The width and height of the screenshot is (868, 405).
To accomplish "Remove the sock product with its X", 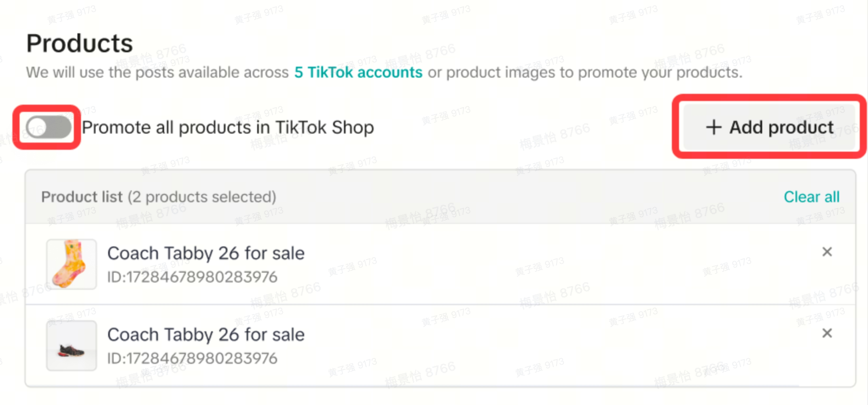I will 827,252.
